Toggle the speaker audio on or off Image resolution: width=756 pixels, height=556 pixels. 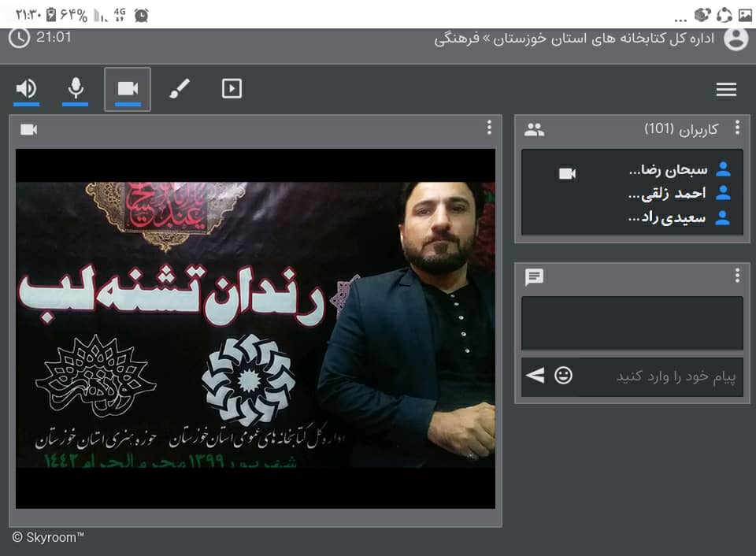(24, 88)
